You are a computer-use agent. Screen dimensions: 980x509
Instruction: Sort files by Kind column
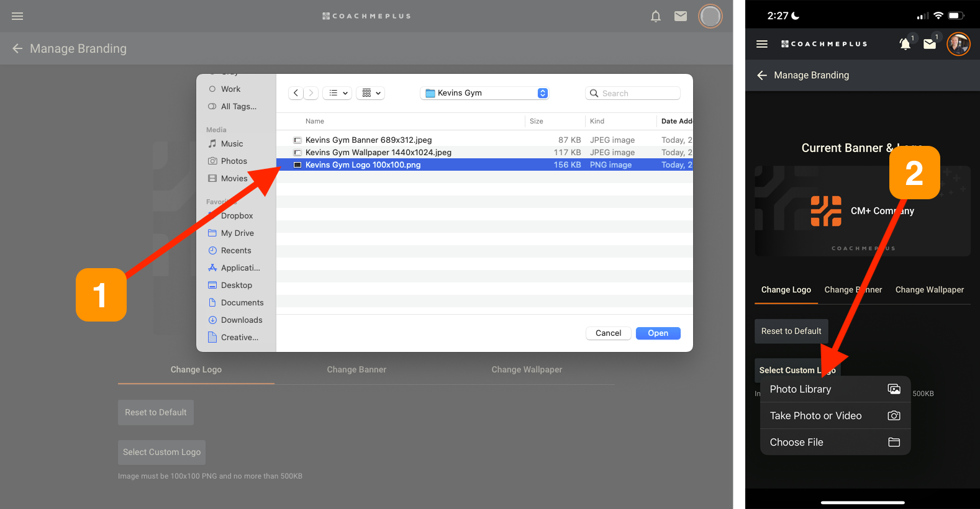click(x=597, y=121)
